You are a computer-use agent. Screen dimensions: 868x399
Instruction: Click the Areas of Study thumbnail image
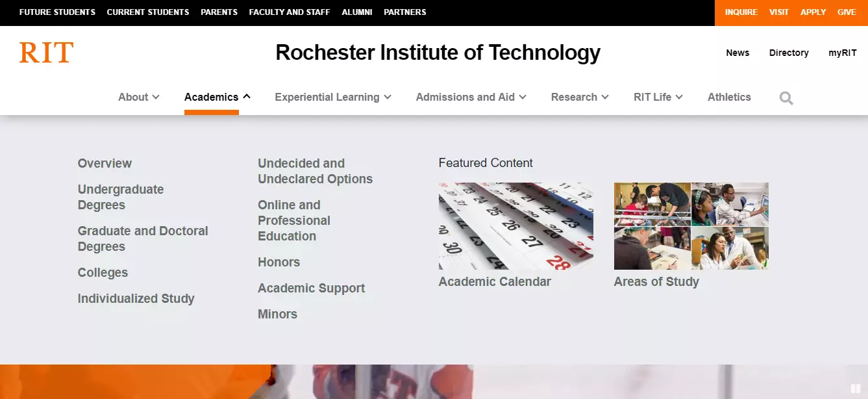(x=691, y=226)
